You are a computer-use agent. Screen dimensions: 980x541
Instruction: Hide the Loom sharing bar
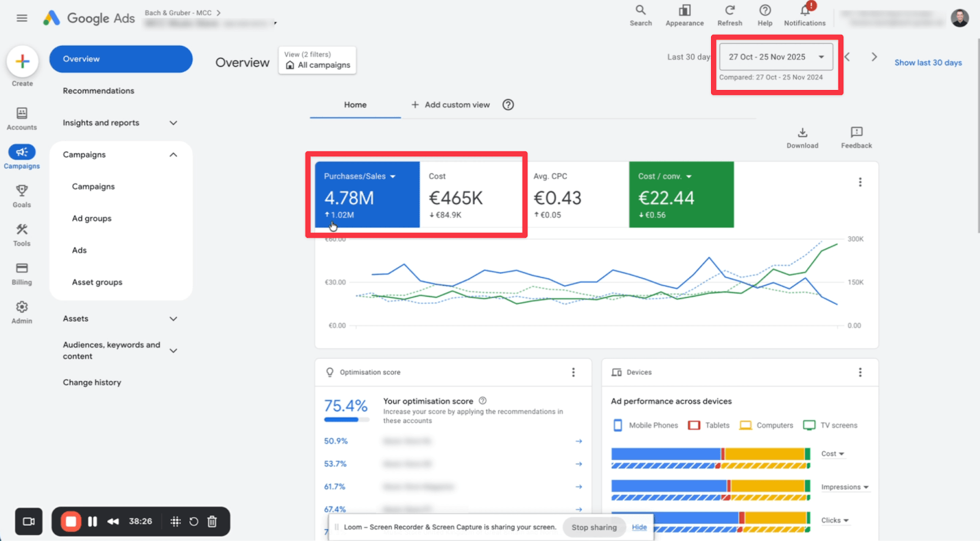(639, 528)
